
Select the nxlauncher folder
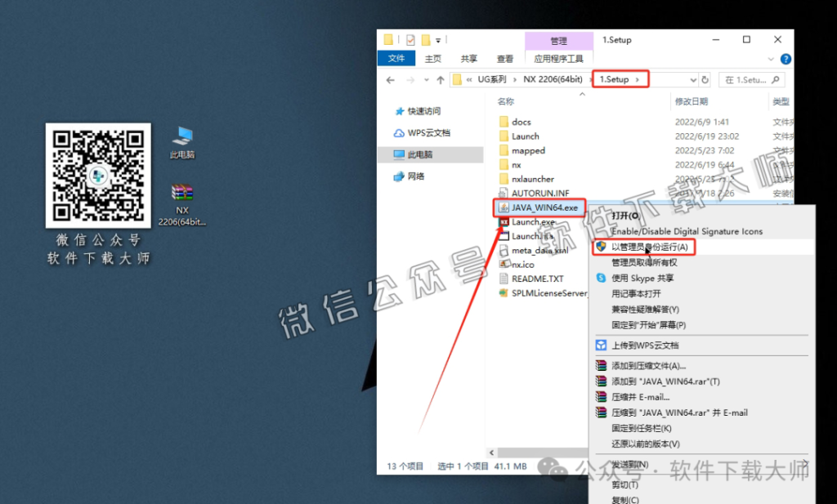pyautogui.click(x=532, y=179)
